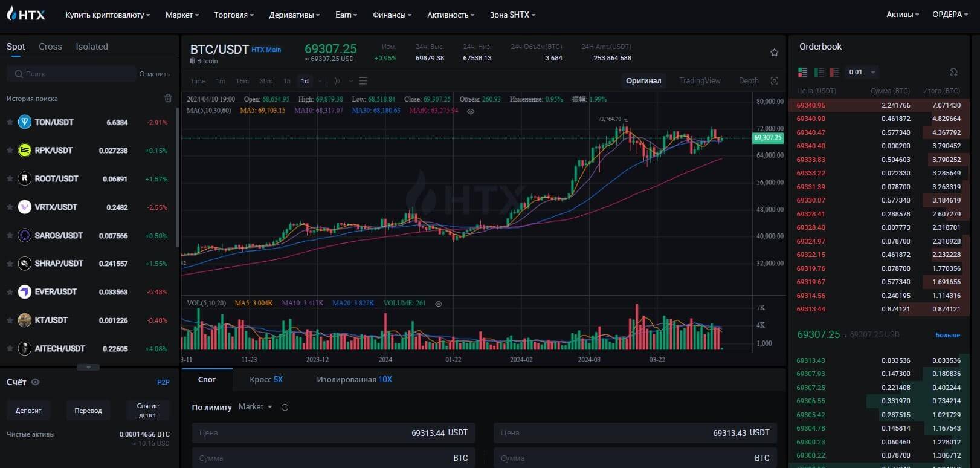Add BTC/USDT to favorites with star
The image size is (980, 468).
coord(774,53)
